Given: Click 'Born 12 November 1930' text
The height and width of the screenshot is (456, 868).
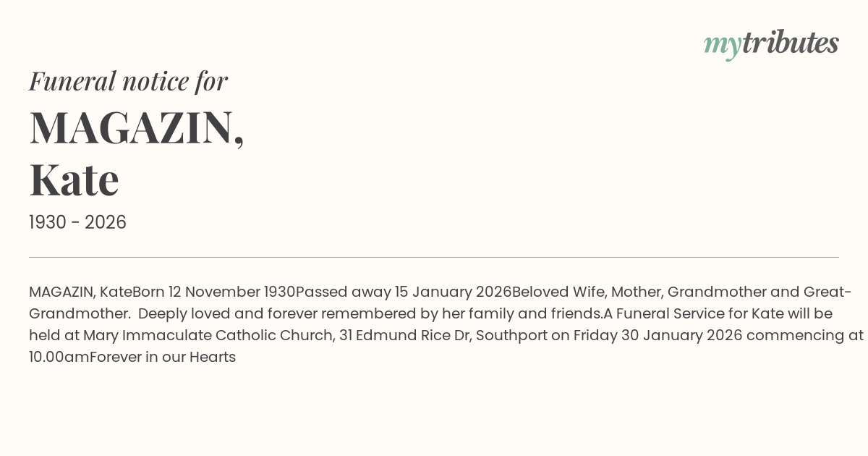Looking at the screenshot, I should (x=213, y=292).
